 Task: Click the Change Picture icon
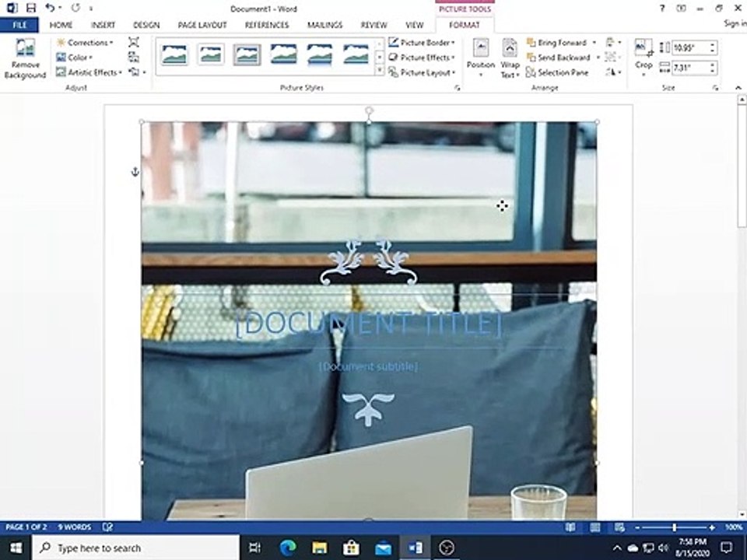[134, 57]
